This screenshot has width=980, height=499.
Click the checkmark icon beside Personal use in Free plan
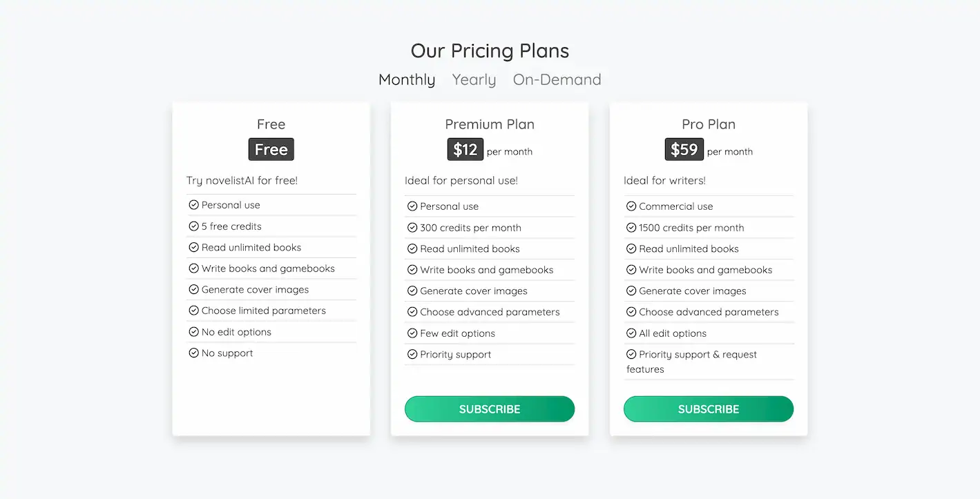coord(193,204)
